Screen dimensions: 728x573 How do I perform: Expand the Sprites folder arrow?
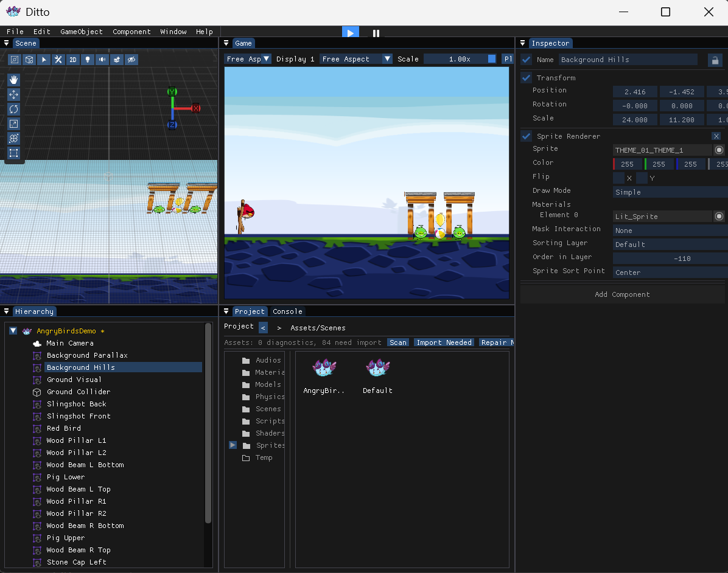[233, 445]
